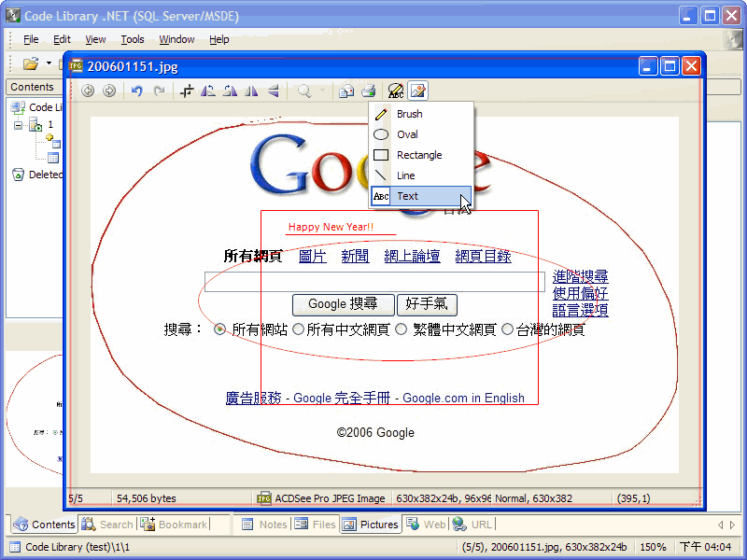Open the File menu
747x560 pixels.
pos(31,39)
